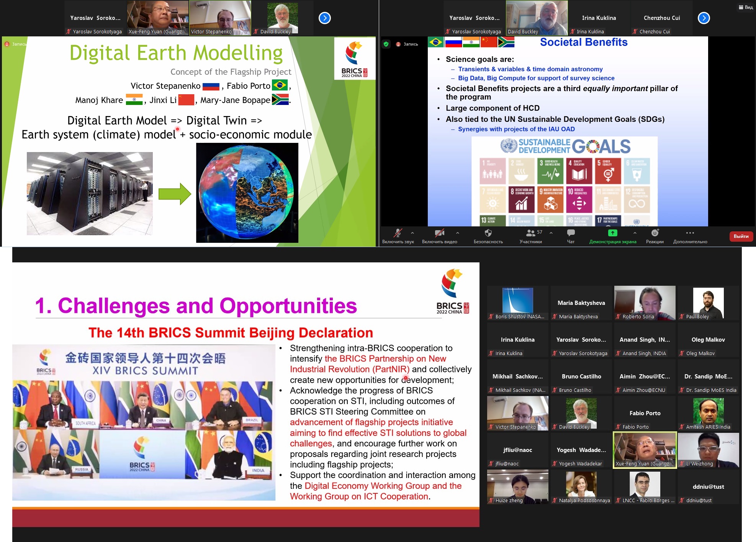Open audio options arrow beside Включить звук
The image size is (756, 542).
tap(412, 233)
